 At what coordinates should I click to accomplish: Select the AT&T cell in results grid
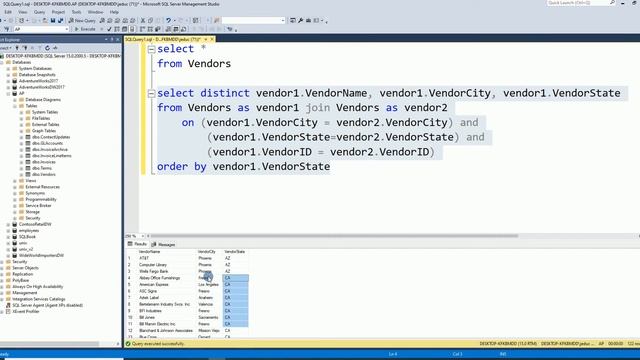click(167, 258)
